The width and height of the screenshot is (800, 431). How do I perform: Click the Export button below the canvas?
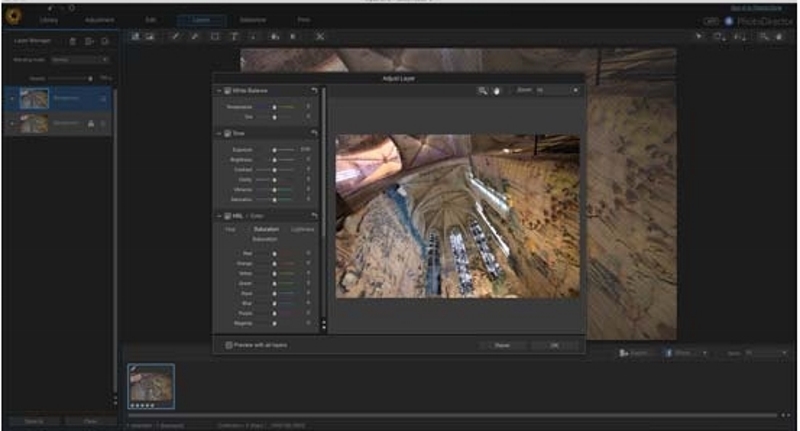pos(633,353)
